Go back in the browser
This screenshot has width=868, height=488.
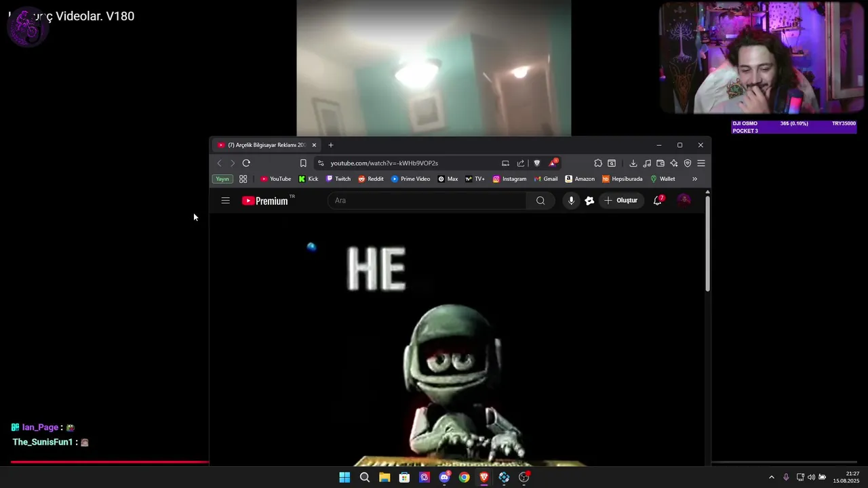pos(219,163)
